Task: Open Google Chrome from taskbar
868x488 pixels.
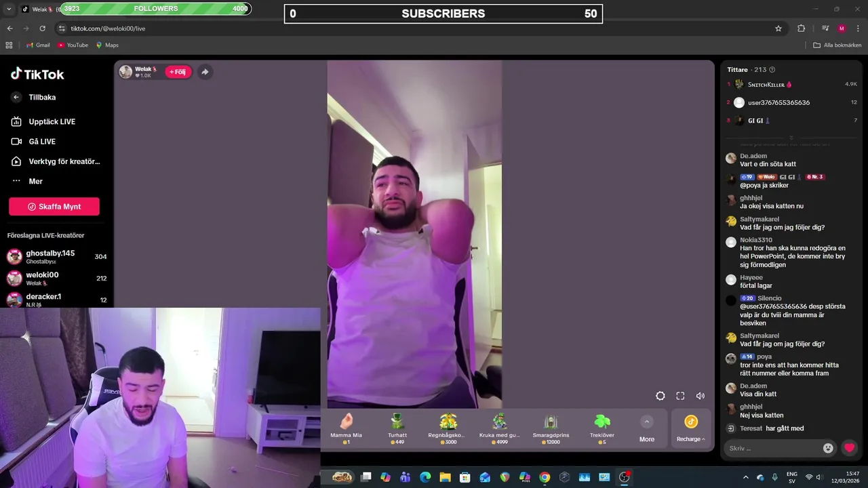Action: [x=545, y=477]
